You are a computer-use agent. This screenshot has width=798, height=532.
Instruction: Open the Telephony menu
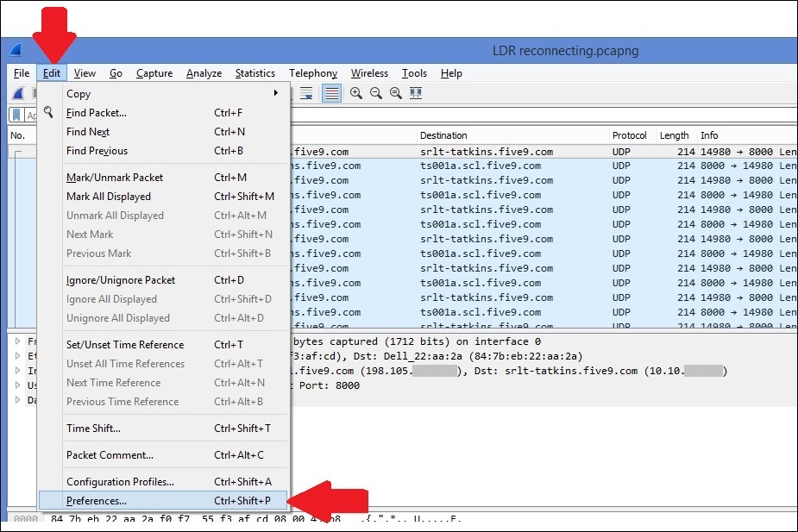click(313, 73)
